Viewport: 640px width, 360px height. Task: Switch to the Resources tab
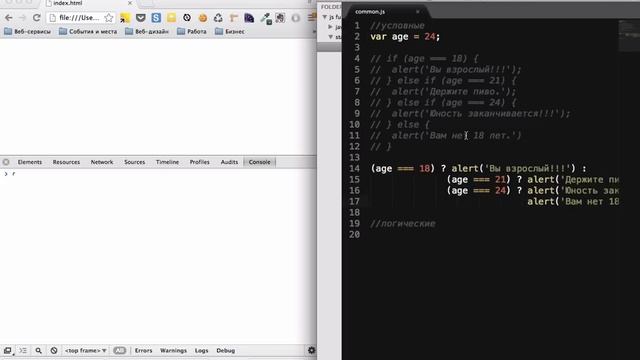(x=66, y=162)
